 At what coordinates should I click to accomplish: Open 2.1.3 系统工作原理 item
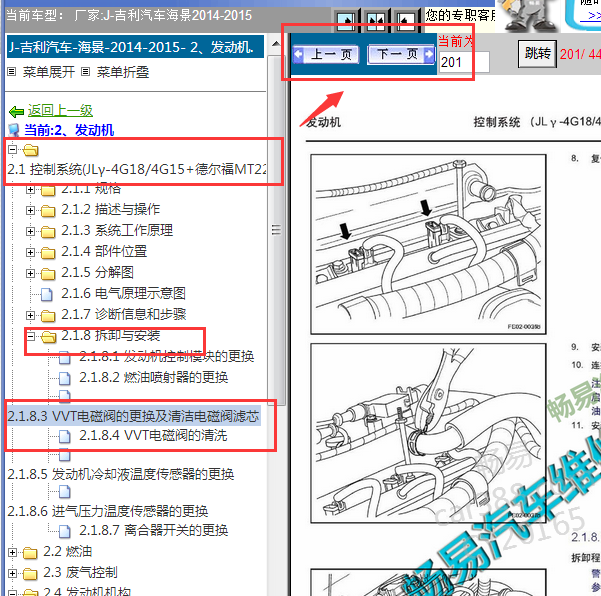pos(117,230)
